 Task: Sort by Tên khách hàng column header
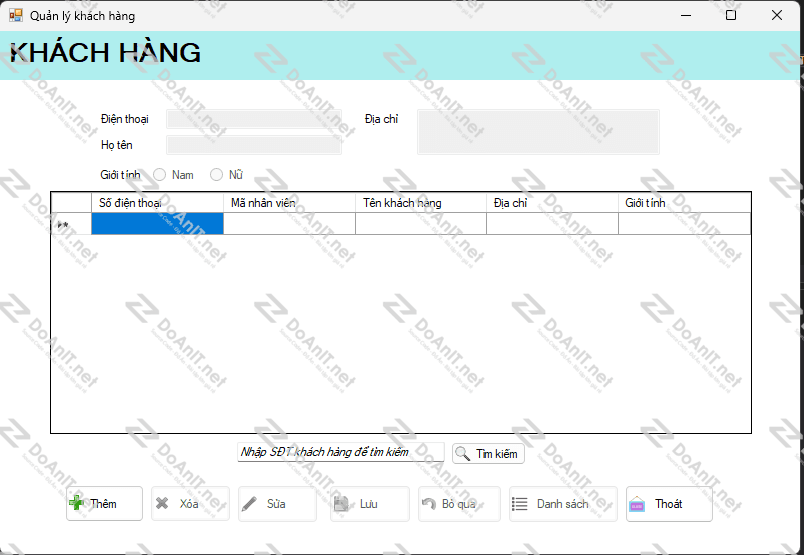coord(421,203)
